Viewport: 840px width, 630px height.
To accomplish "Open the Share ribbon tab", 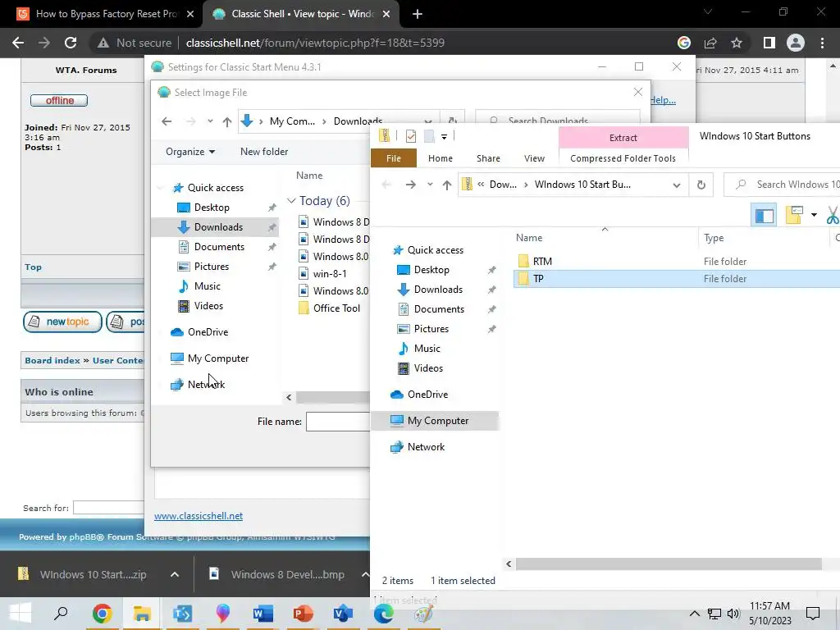I will (x=489, y=158).
